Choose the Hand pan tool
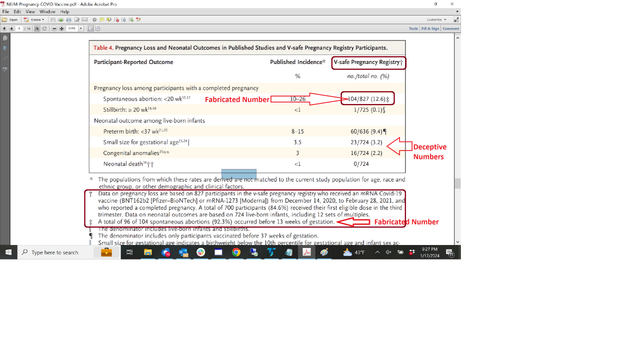This screenshot has height=360, width=640. tap(44, 29)
